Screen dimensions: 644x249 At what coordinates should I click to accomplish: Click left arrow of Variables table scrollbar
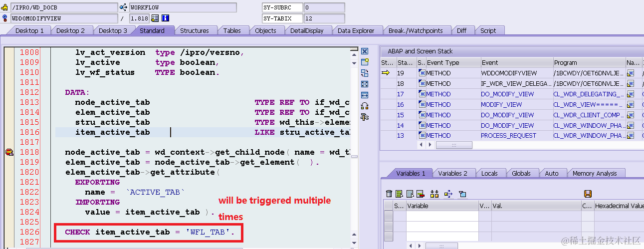pyautogui.click(x=411, y=246)
